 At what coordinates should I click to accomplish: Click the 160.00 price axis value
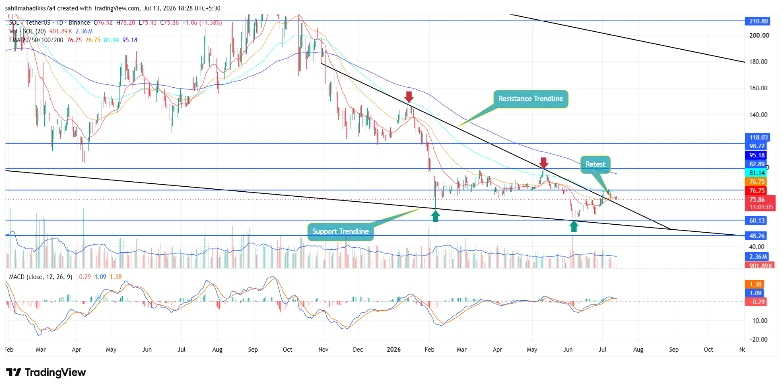point(758,88)
